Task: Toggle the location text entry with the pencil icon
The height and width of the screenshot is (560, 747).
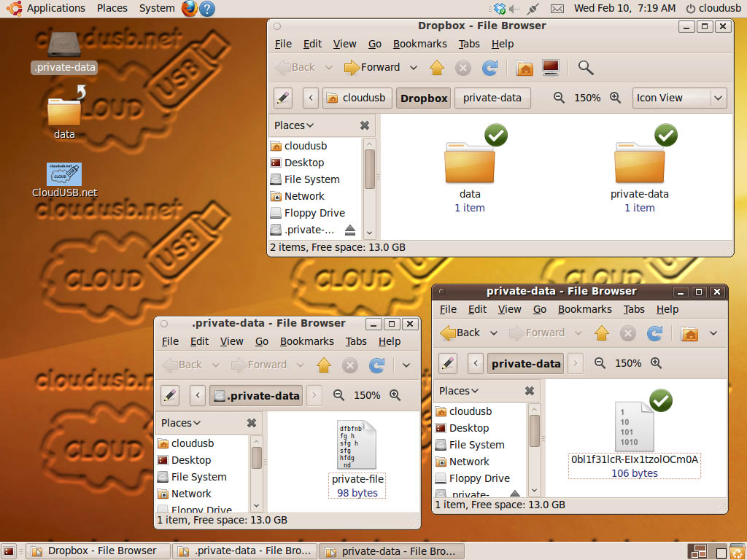Action: tap(282, 97)
